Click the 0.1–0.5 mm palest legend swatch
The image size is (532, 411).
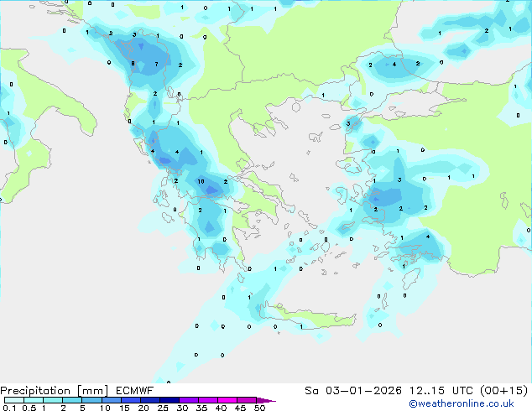click(14, 400)
